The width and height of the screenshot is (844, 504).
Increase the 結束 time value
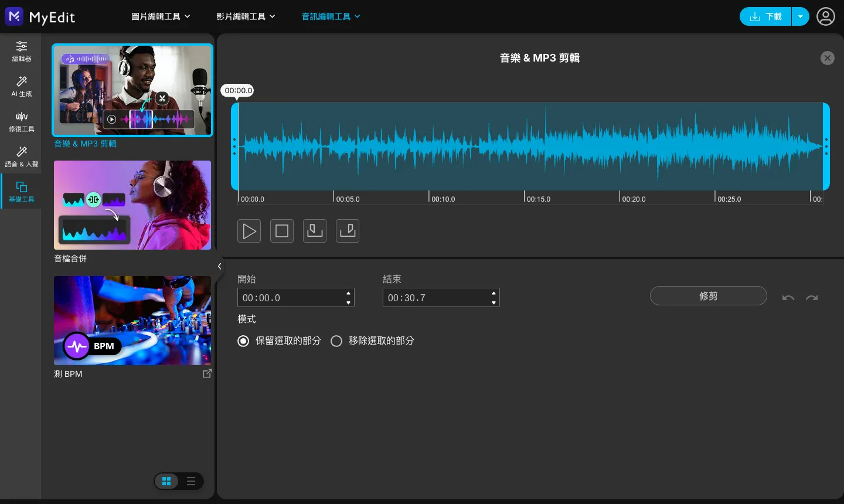[494, 293]
